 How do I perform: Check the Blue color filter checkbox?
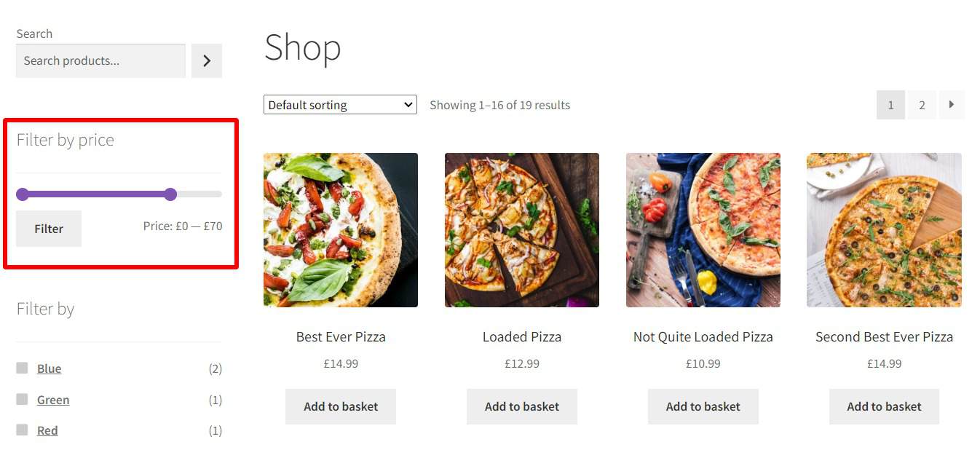[x=21, y=368]
